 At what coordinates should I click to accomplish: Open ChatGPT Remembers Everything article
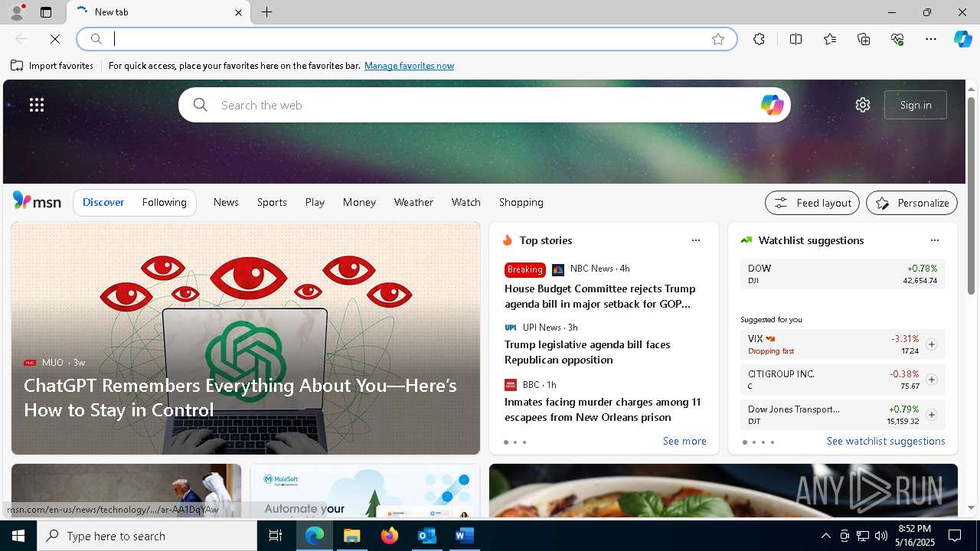click(240, 397)
